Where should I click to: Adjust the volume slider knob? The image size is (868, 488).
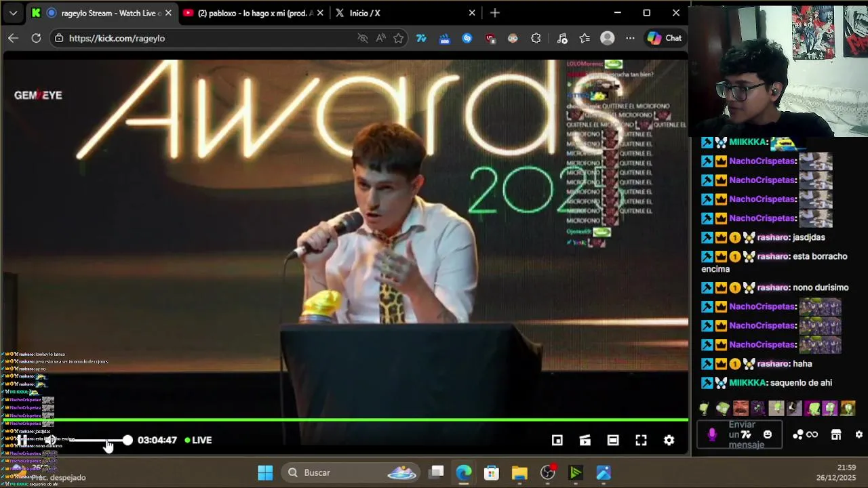[127, 440]
